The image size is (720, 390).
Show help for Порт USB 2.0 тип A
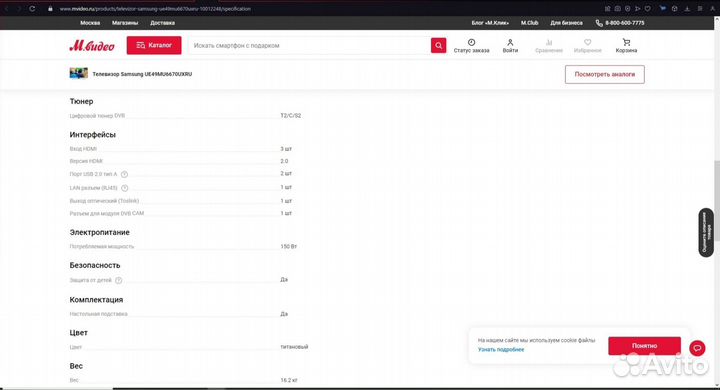pyautogui.click(x=124, y=175)
